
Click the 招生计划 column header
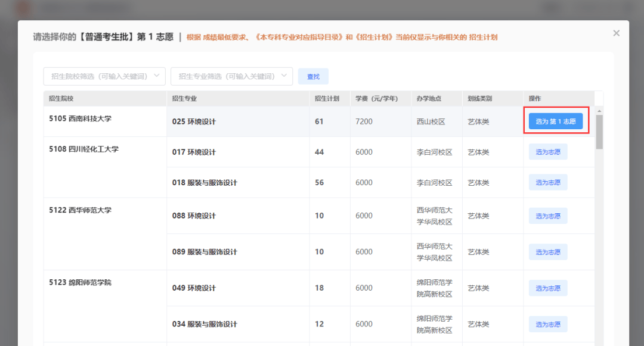coord(327,98)
